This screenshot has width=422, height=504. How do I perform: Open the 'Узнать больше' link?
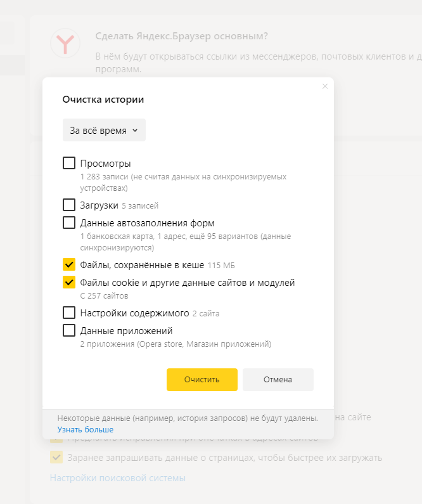(86, 429)
